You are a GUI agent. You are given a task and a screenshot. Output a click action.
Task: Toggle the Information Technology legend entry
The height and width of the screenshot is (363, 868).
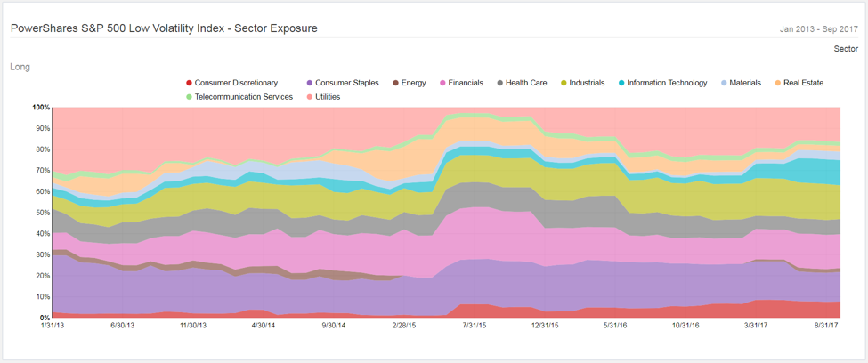click(662, 83)
